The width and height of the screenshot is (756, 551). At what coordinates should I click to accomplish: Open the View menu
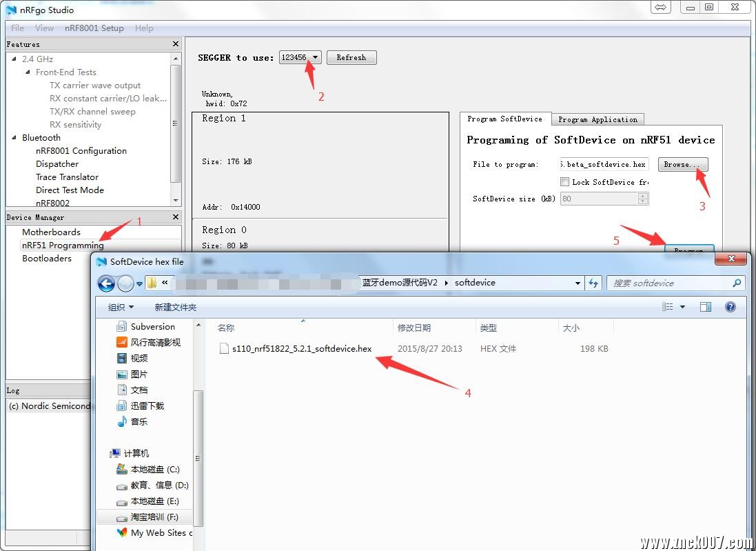coord(44,28)
